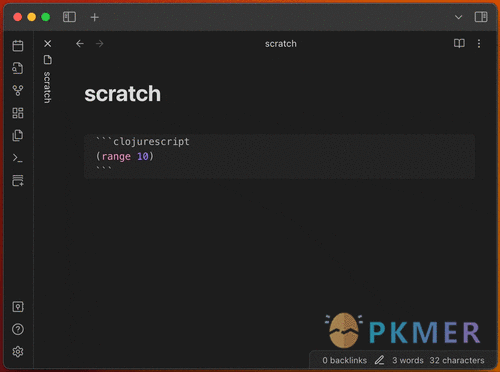This screenshot has height=372, width=500.
Task: Open canvas grid icon in ribbon
Action: click(18, 113)
